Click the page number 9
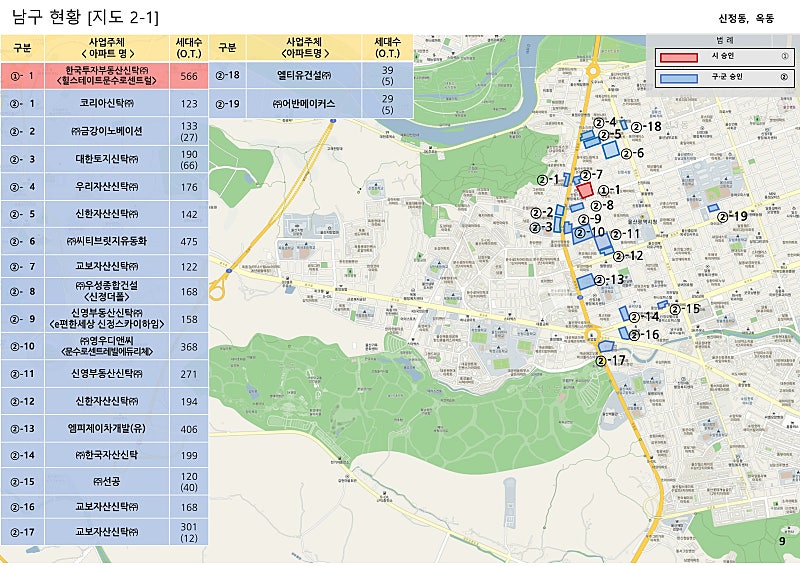Viewport: 800px width, 566px height. tap(782, 542)
